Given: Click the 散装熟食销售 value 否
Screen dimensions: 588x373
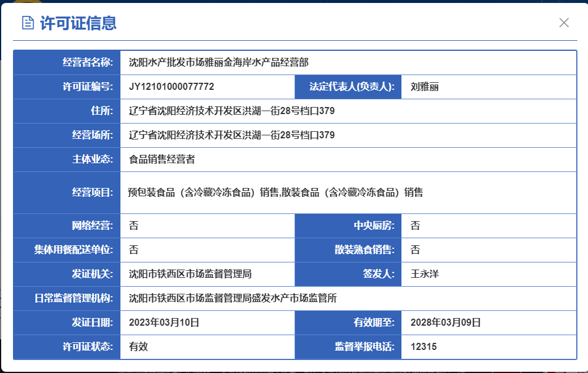Looking at the screenshot, I should pos(415,250).
